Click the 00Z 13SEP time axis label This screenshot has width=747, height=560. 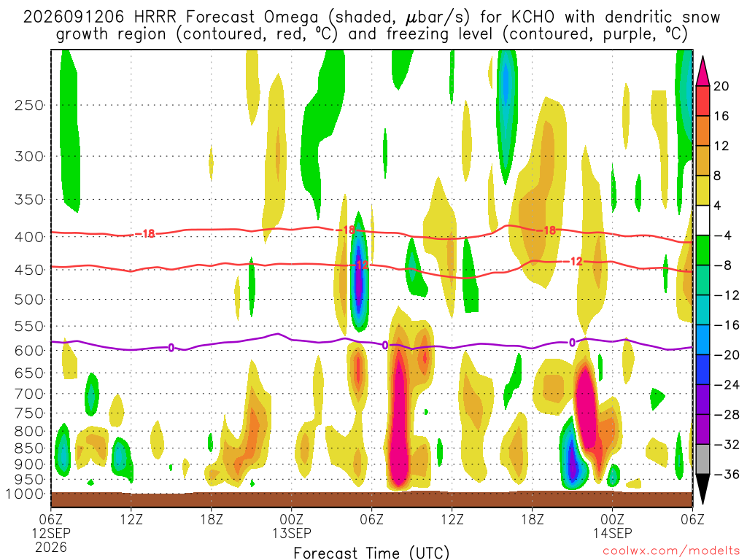[x=292, y=526]
